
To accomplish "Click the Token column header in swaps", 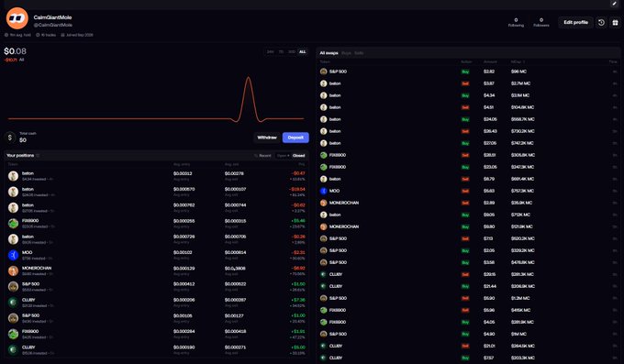I will [x=325, y=61].
